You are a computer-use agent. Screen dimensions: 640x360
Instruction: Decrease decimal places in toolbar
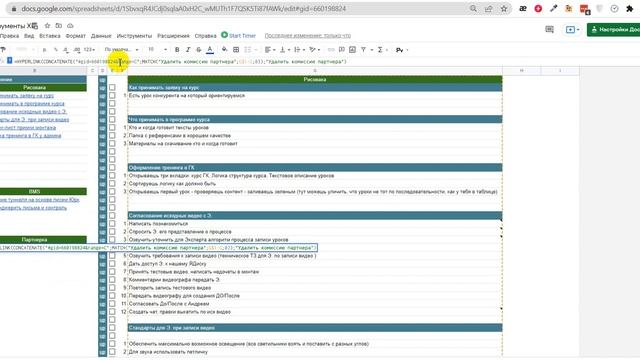click(x=66, y=49)
